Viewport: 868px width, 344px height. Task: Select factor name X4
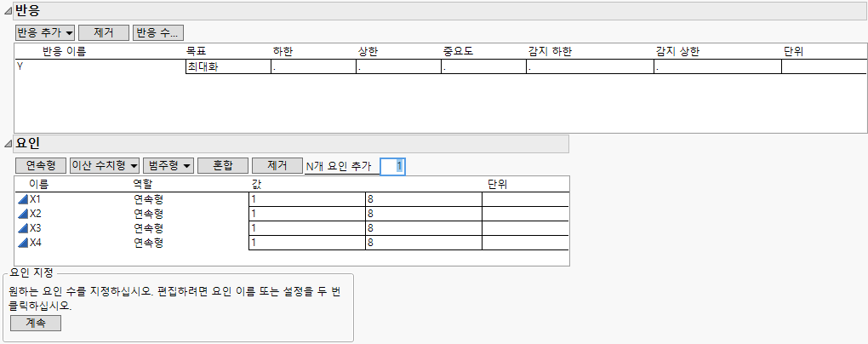click(x=36, y=243)
